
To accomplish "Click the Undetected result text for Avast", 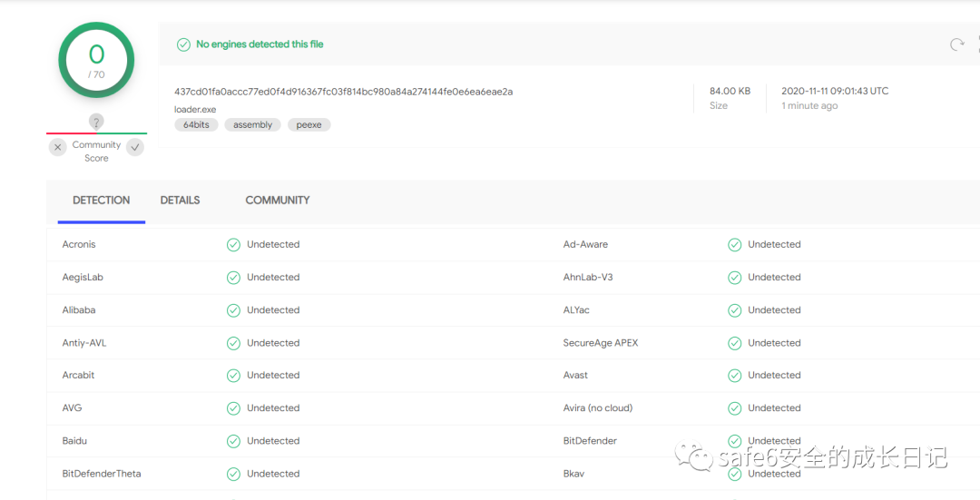I will click(774, 375).
